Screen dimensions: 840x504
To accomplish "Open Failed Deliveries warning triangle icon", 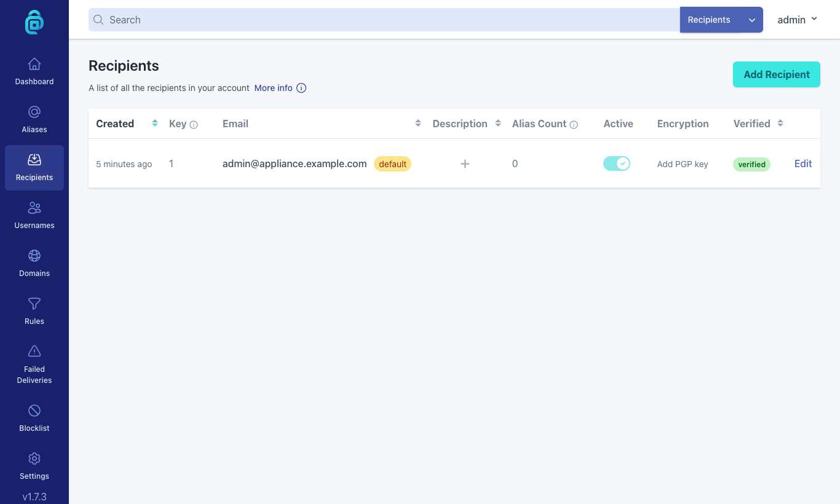I will [x=34, y=352].
